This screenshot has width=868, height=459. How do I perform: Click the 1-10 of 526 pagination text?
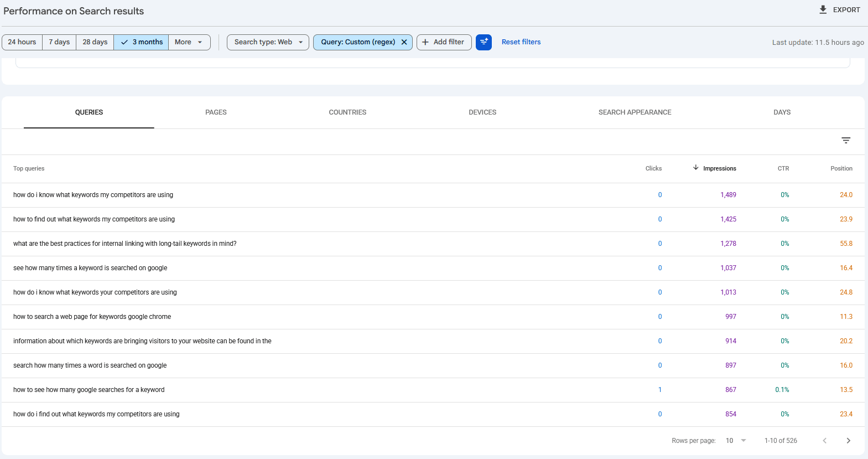pos(781,441)
